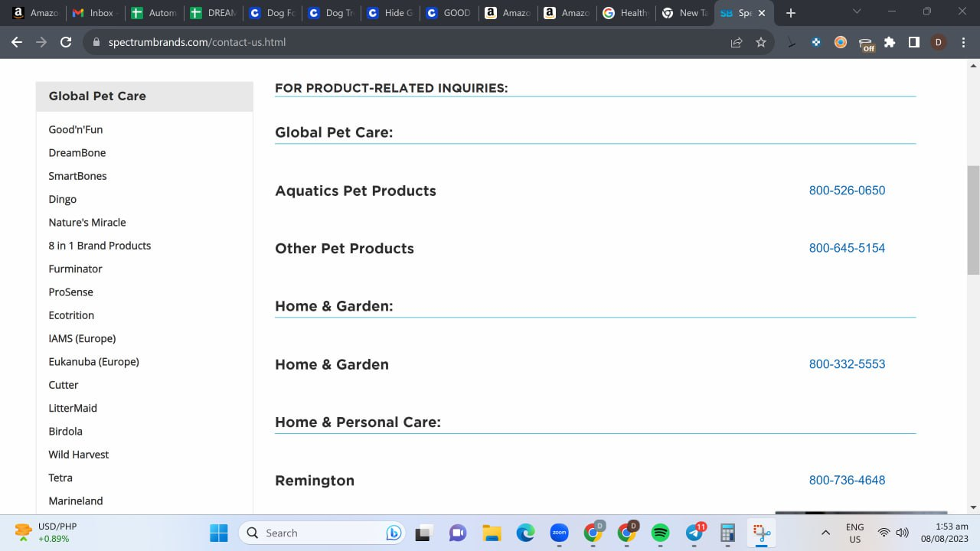Image resolution: width=980 pixels, height=551 pixels.
Task: Open Telegram from the taskbar
Action: [x=694, y=533]
